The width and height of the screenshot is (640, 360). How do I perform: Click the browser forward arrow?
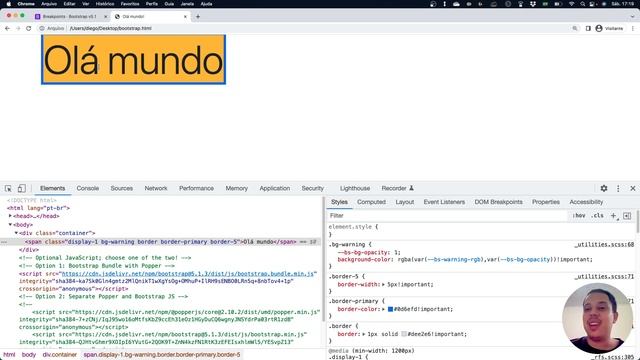point(18,29)
